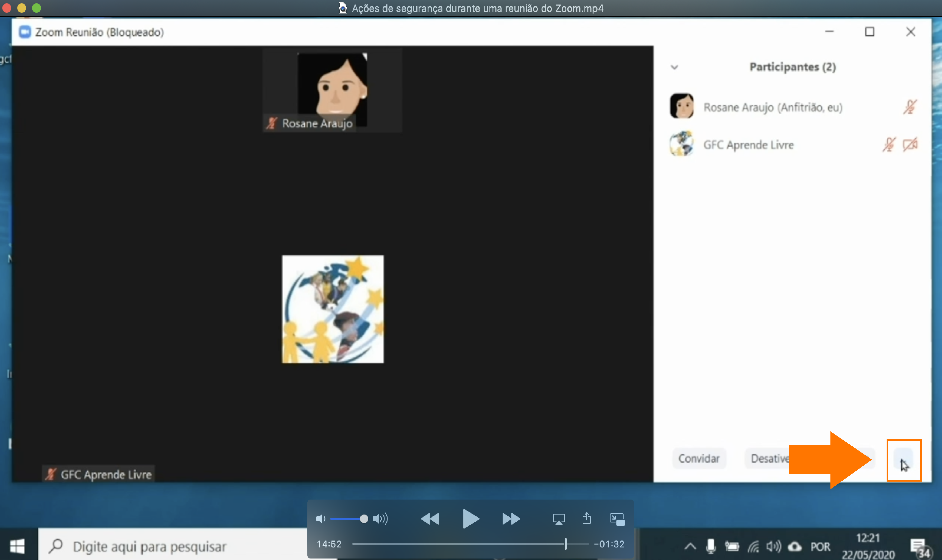The width and height of the screenshot is (942, 560).
Task: Click the timeline playhead marker
Action: click(565, 544)
